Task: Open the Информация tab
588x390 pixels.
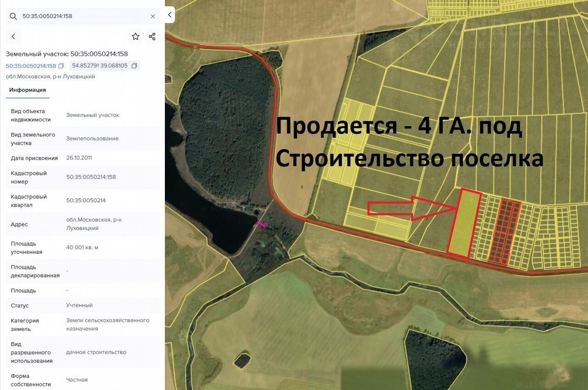Action: (28, 90)
